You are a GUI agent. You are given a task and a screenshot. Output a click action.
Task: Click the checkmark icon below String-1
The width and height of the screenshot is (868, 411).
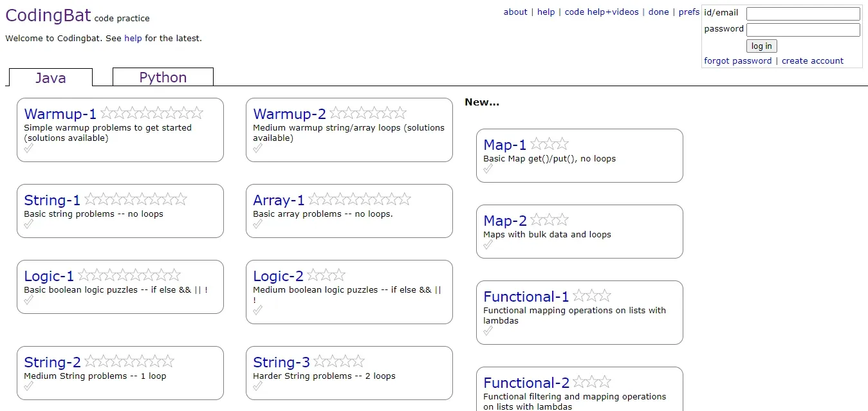(28, 225)
